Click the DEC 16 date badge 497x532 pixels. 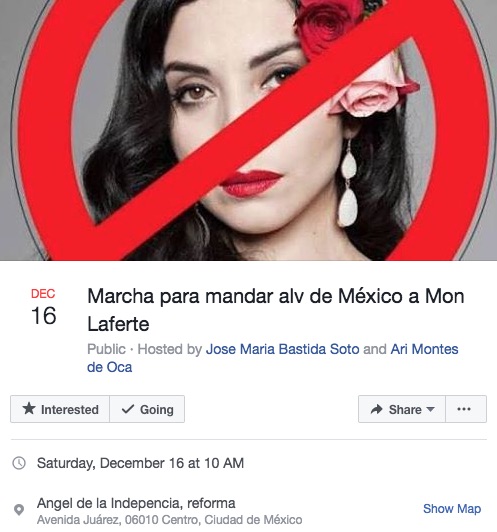(x=43, y=307)
